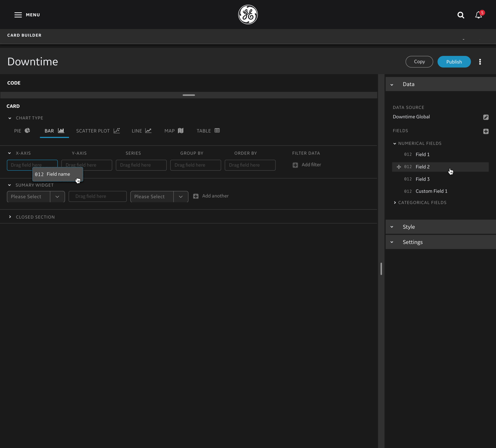Screen dimensions: 496x448
Task: Click the Copy button
Action: click(419, 62)
